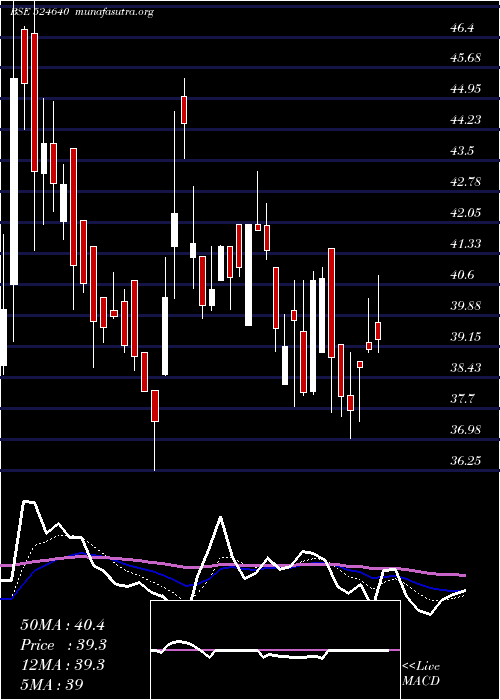Click the 12MA : 39.3 readout

[62, 665]
